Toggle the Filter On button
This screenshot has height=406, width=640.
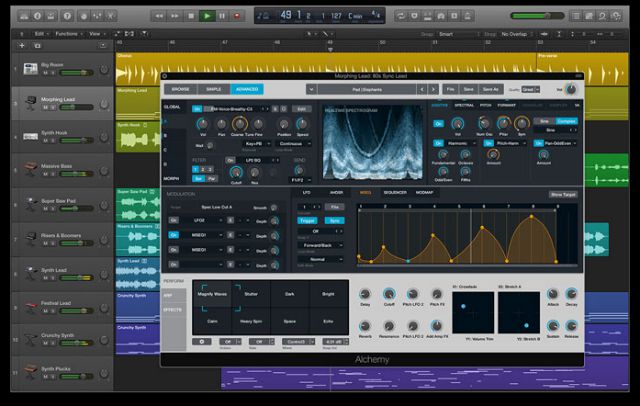click(231, 160)
